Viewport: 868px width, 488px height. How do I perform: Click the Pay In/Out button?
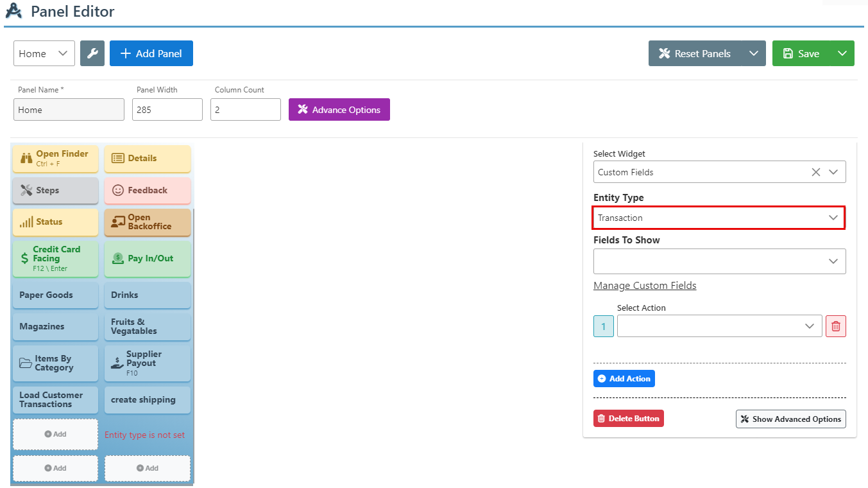coord(148,259)
